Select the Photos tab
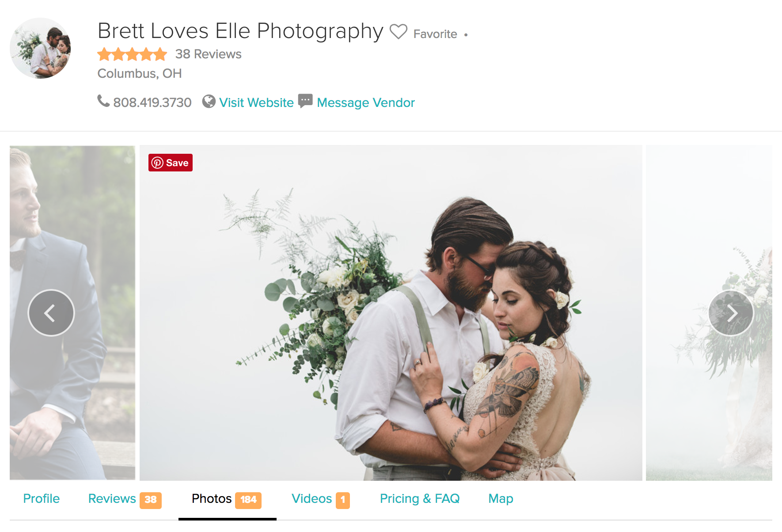The height and width of the screenshot is (532, 782). 227,499
